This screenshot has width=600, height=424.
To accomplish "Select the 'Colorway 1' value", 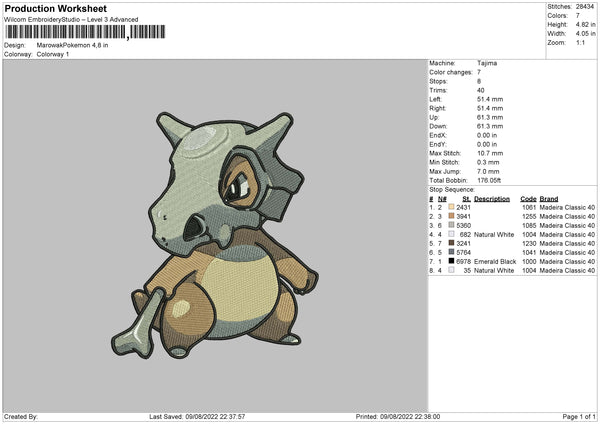I will pos(53,54).
